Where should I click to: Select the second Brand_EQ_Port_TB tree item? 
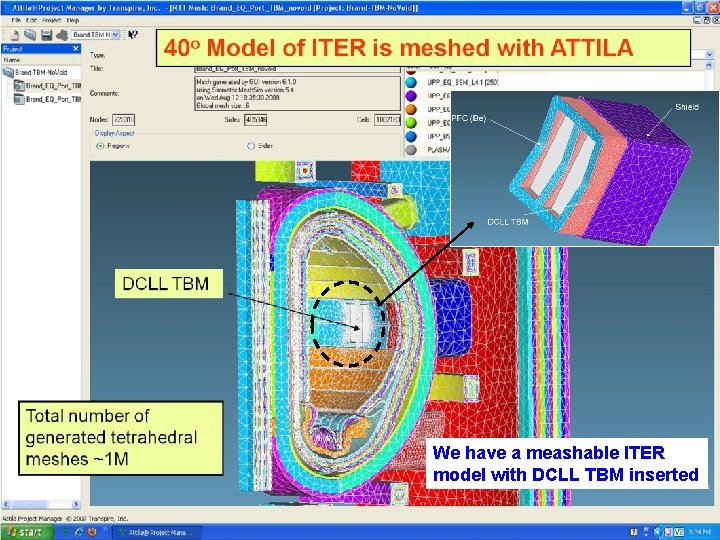[x=53, y=99]
